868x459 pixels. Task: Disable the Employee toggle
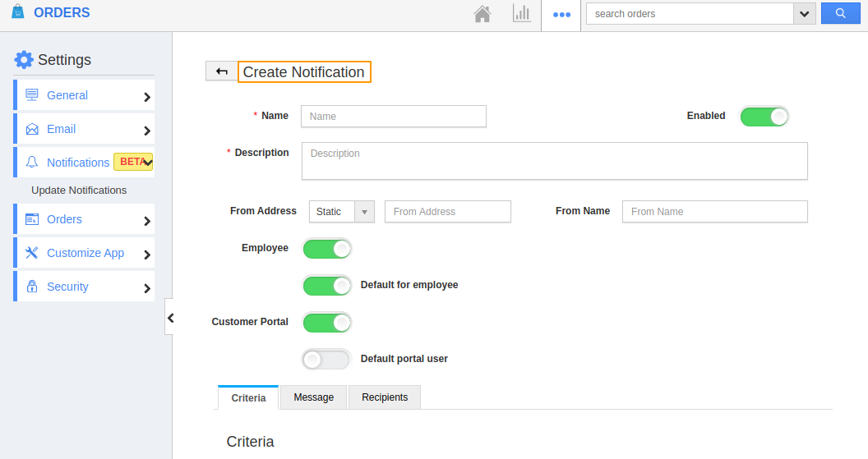click(x=326, y=249)
